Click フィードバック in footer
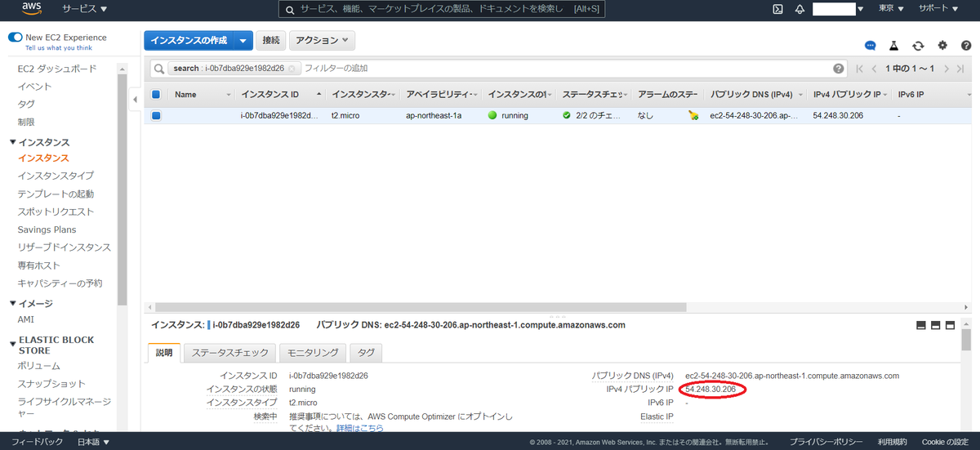The height and width of the screenshot is (450, 980). pos(37,442)
